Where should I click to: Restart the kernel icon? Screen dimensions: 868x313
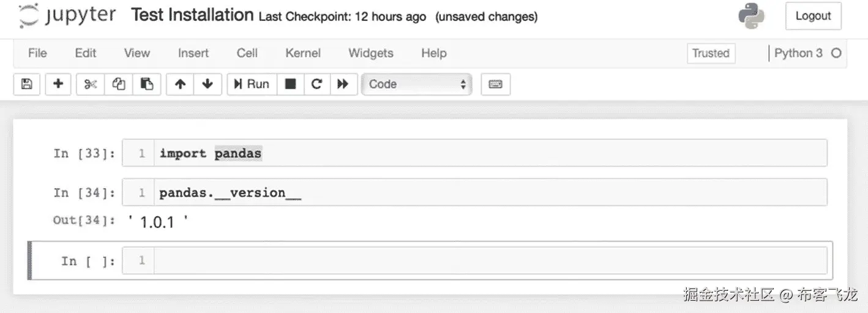(316, 85)
